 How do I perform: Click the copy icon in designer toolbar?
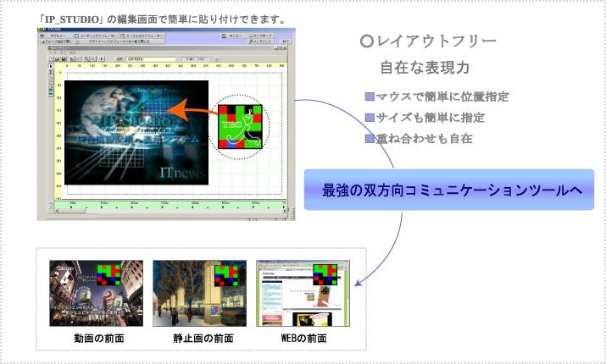[72, 59]
